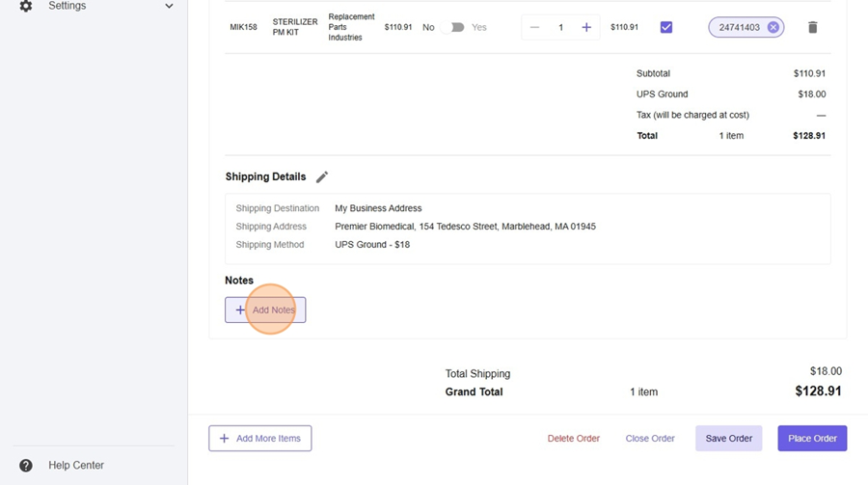Click Add More Items button
The image size is (868, 485).
(x=260, y=439)
